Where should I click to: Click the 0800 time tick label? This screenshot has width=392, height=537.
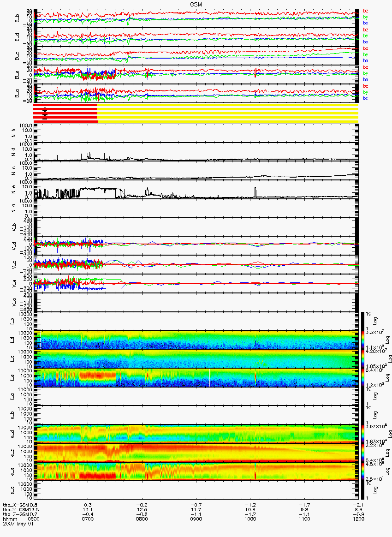click(142, 519)
